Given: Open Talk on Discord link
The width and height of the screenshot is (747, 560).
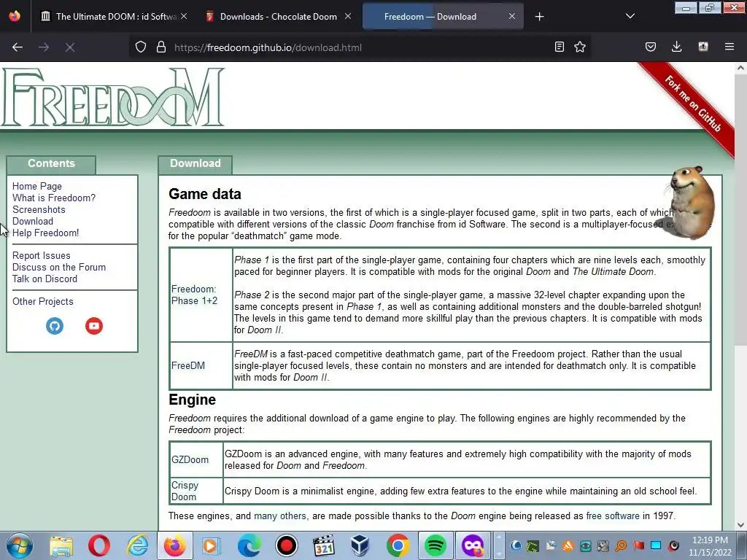Looking at the screenshot, I should (x=44, y=279).
